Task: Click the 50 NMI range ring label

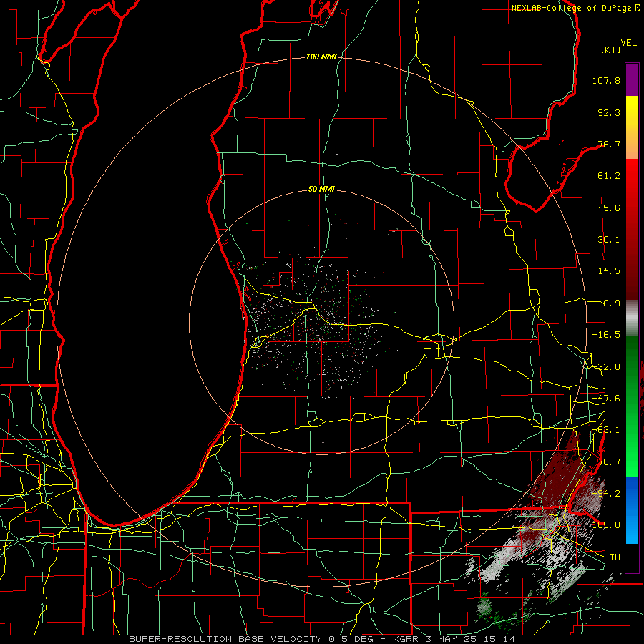Action: 321,189
